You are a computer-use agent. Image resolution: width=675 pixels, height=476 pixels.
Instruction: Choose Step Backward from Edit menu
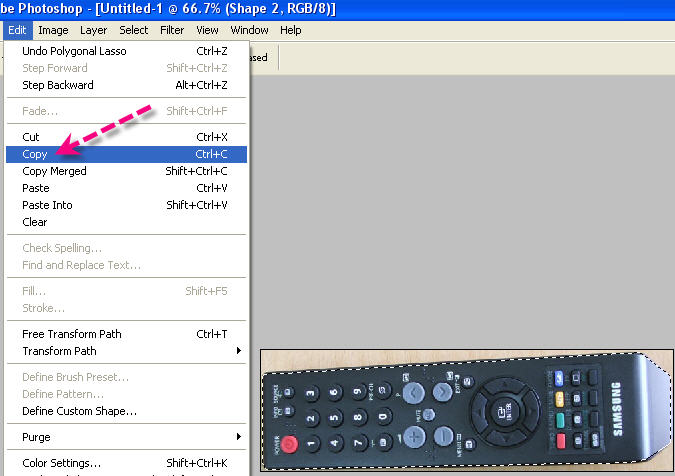pyautogui.click(x=127, y=85)
